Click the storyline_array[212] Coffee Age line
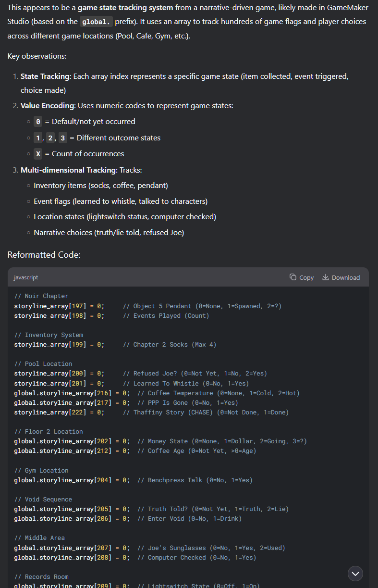The image size is (378, 588). click(x=135, y=451)
